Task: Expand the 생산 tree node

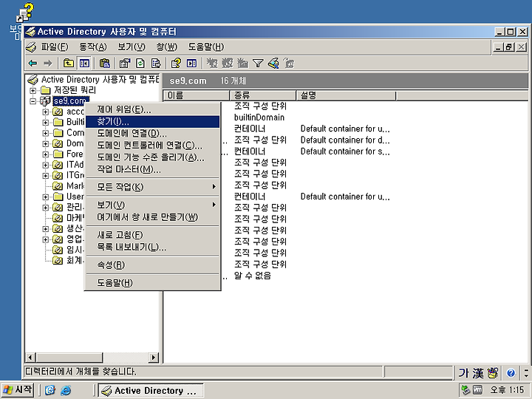Action: point(45,229)
